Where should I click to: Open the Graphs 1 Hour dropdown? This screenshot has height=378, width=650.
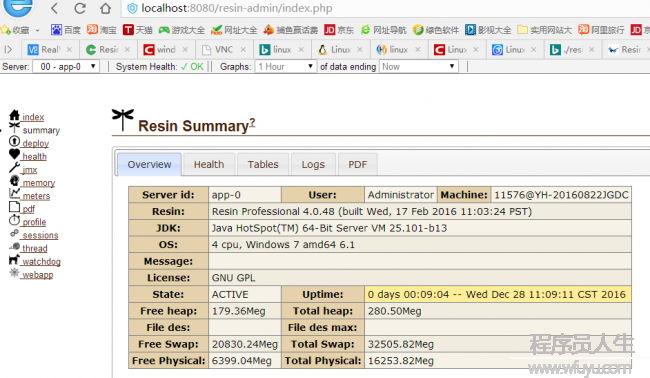[285, 67]
